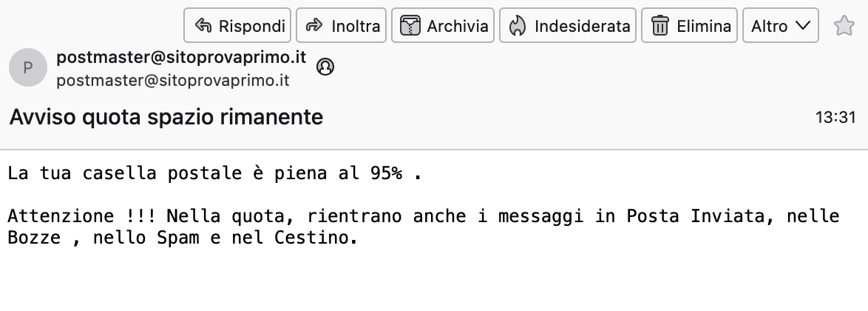Click the forward arrow icon

[x=314, y=27]
